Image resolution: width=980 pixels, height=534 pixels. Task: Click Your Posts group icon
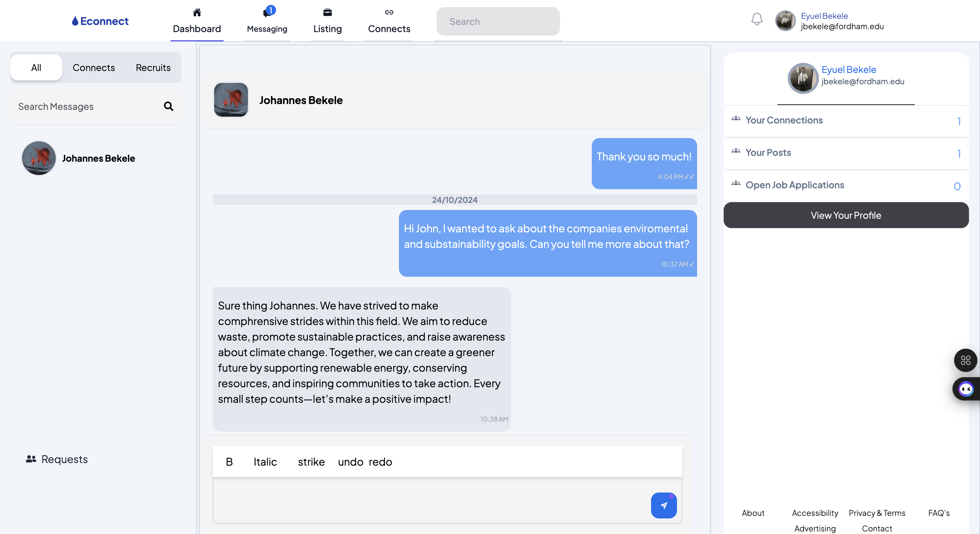(736, 151)
